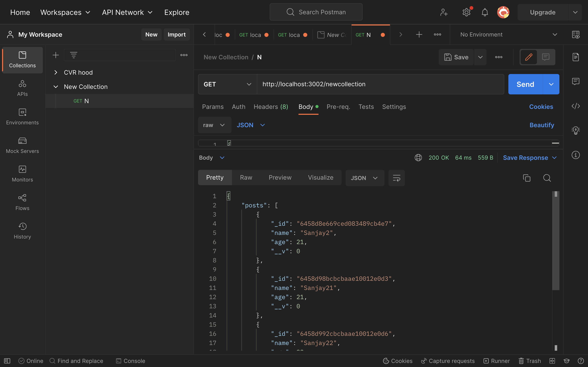Open the Environments panel
The width and height of the screenshot is (588, 367).
[22, 116]
